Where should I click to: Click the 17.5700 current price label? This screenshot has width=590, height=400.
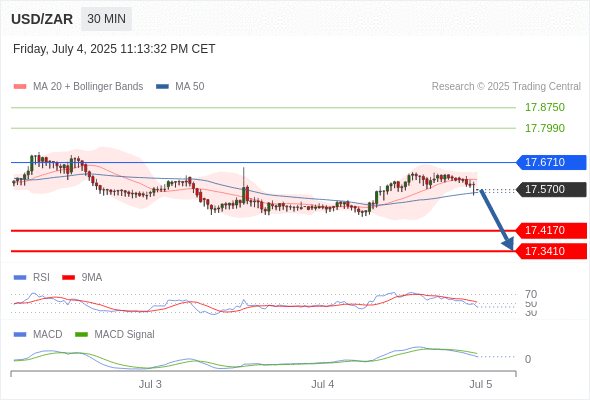[x=551, y=189]
